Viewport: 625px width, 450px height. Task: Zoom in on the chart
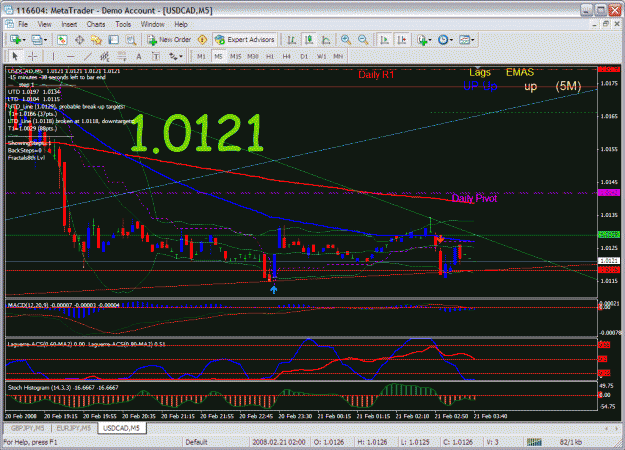point(346,40)
